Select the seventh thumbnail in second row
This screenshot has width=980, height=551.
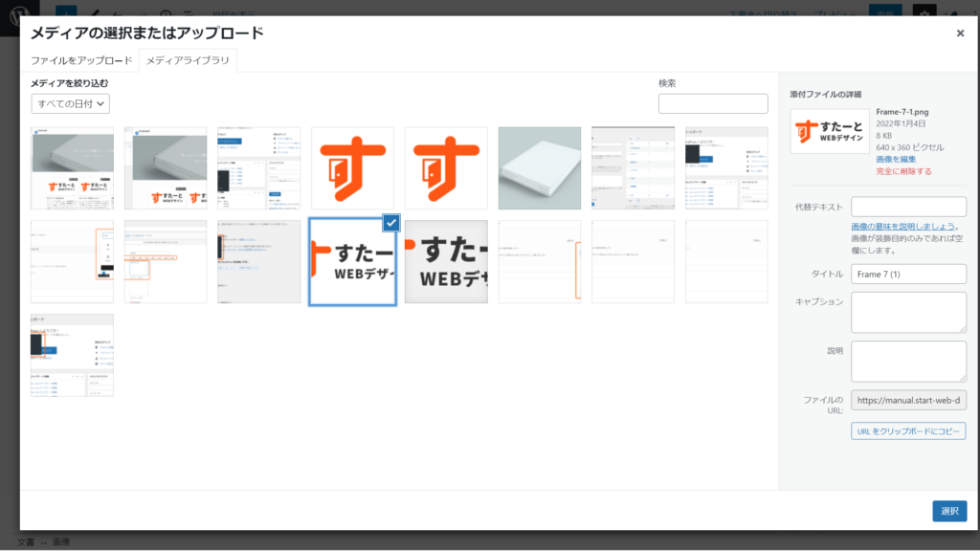tap(634, 262)
